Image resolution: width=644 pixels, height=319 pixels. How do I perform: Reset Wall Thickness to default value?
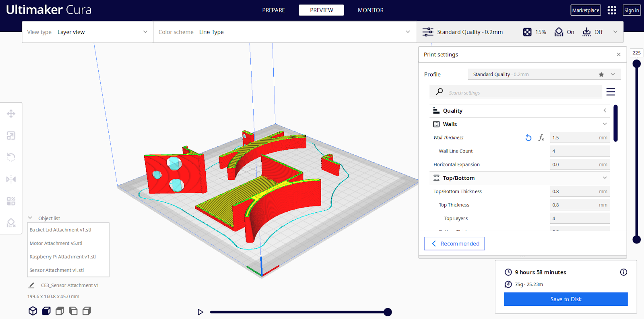(528, 138)
